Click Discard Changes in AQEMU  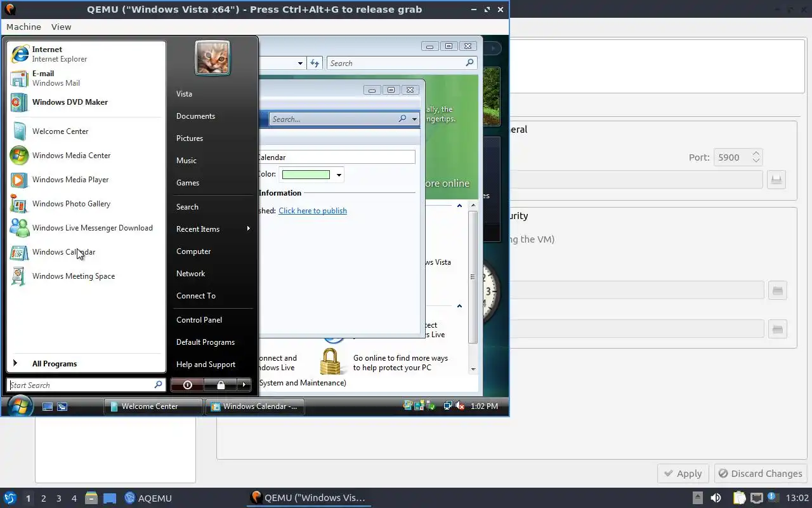point(761,473)
